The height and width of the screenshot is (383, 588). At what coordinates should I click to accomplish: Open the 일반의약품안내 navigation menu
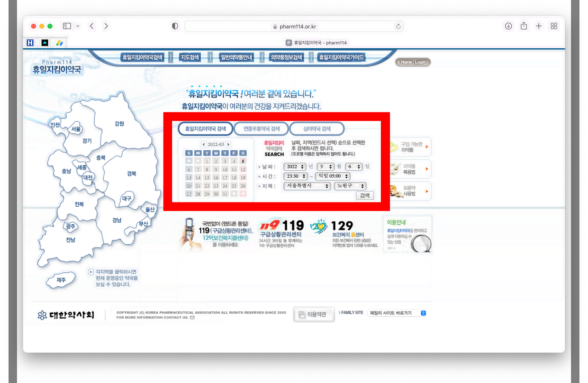(237, 57)
